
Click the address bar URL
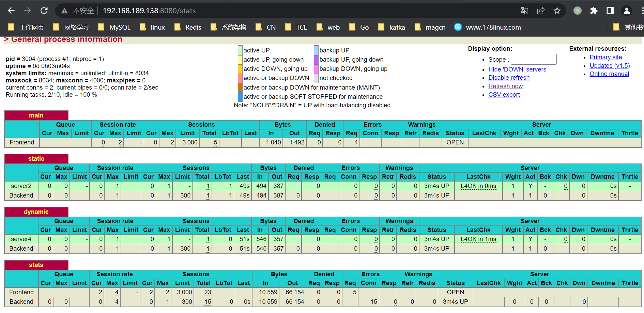[x=149, y=11]
